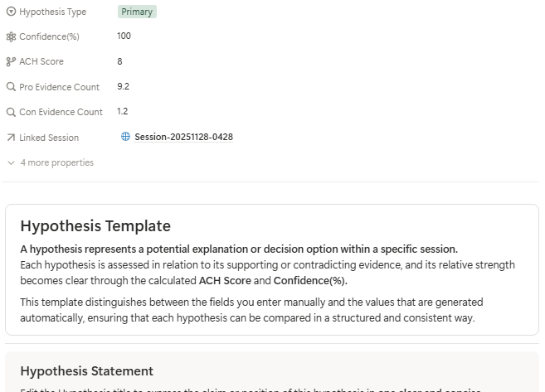This screenshot has height=392, width=545.
Task: Select the Pro Evidence Count value 9.2
Action: [124, 86]
